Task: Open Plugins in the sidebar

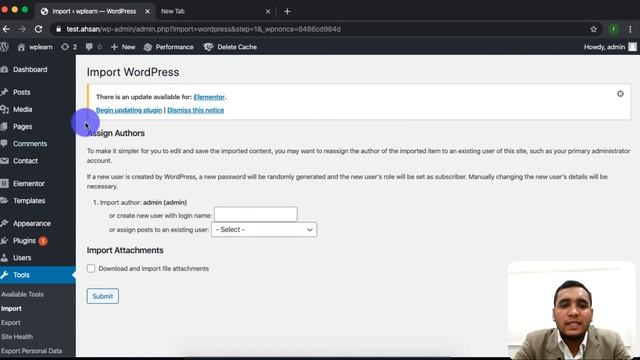Action: [x=24, y=241]
